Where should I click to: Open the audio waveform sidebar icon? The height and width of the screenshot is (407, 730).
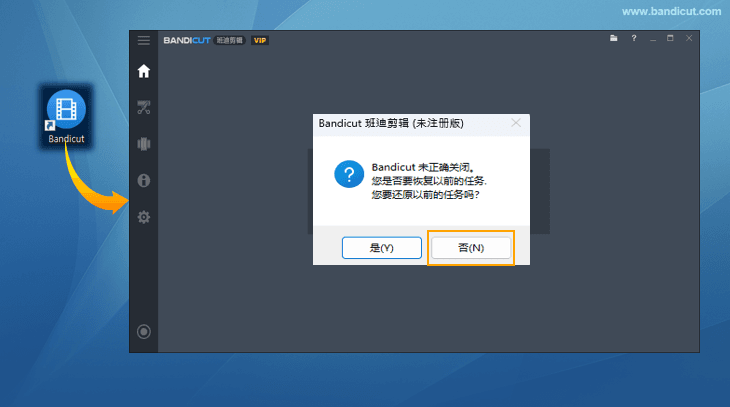point(143,144)
